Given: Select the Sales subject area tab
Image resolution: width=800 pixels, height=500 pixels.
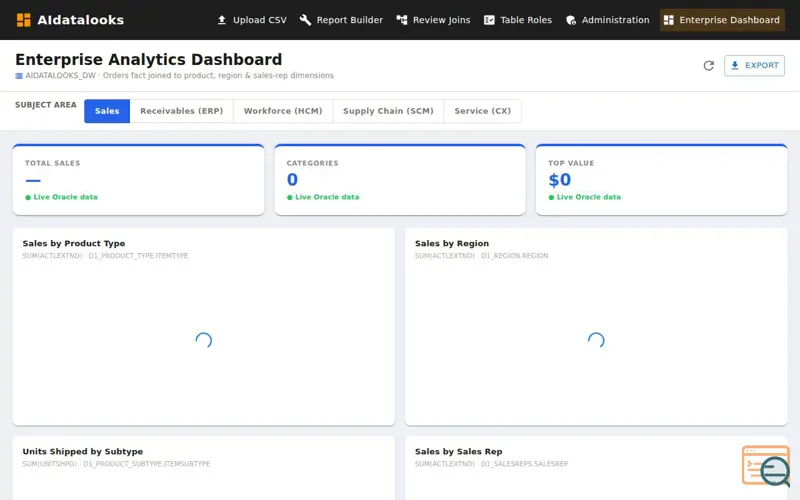Looking at the screenshot, I should [107, 111].
